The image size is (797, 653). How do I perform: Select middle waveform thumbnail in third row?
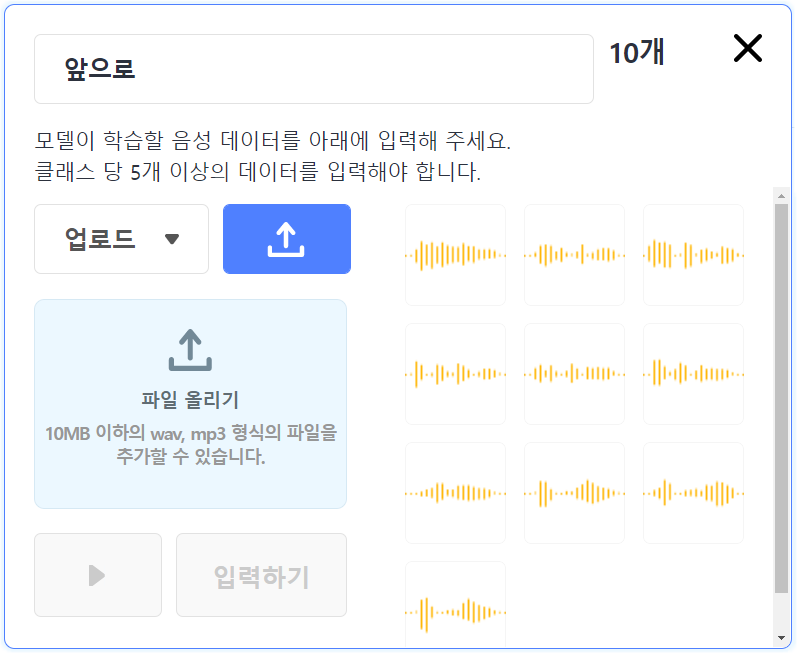click(574, 493)
